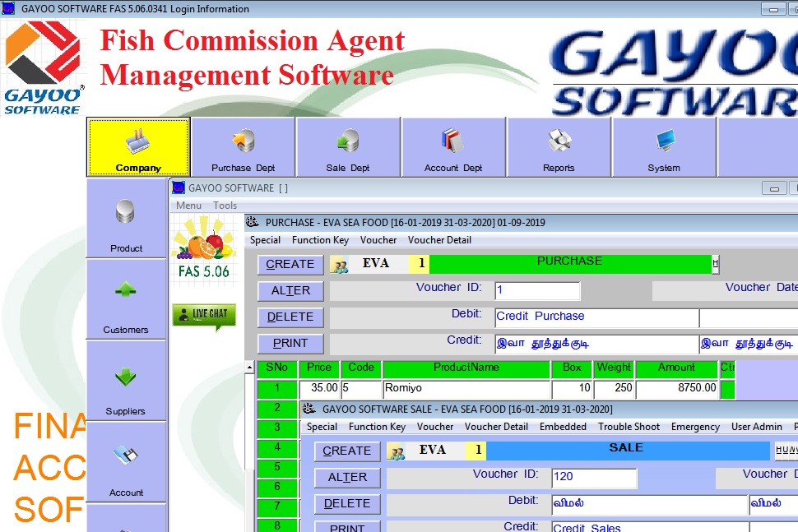This screenshot has height=532, width=798.
Task: Click the Gayoo Software logo at top-left
Action: coord(43,67)
